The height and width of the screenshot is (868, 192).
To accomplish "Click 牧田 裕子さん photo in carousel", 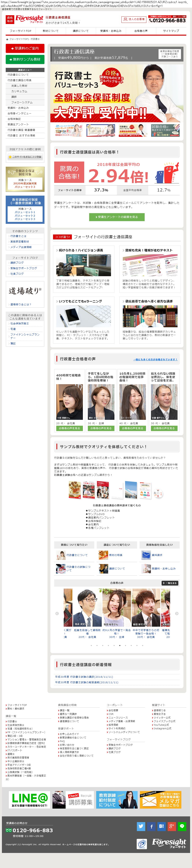I will pyautogui.click(x=116, y=607).
